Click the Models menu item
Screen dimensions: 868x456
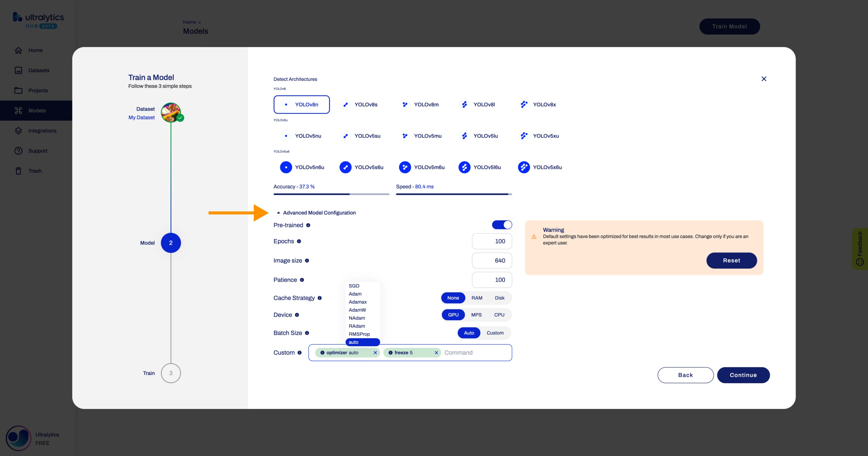37,110
